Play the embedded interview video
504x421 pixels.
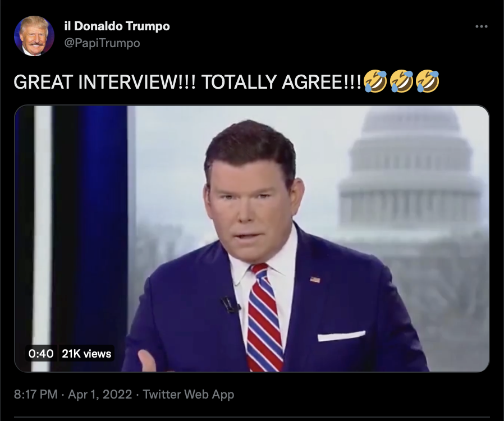(251, 239)
